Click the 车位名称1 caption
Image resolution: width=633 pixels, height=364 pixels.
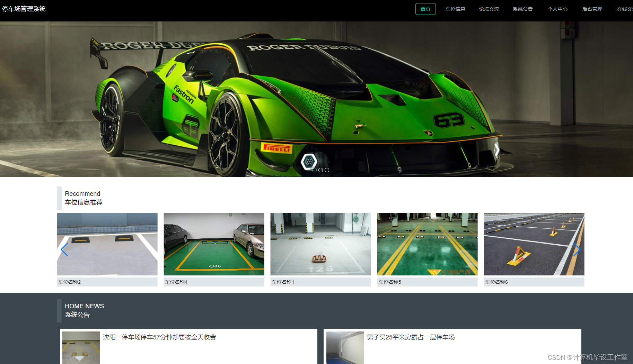(321, 282)
